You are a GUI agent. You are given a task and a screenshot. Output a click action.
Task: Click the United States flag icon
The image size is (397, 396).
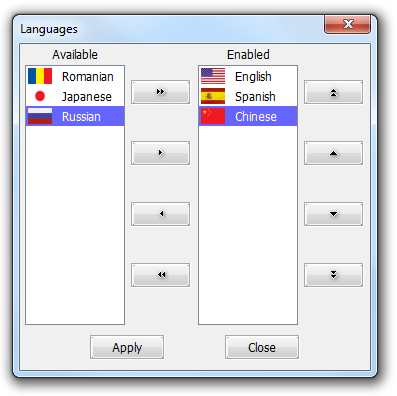213,76
